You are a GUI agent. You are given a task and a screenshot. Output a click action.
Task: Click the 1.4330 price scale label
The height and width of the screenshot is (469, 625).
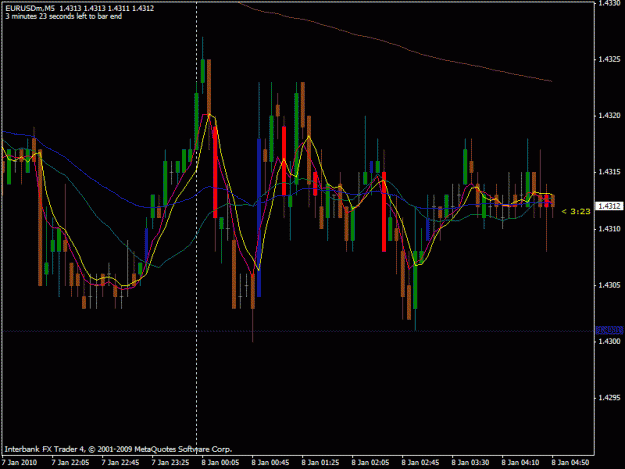tap(609, 3)
